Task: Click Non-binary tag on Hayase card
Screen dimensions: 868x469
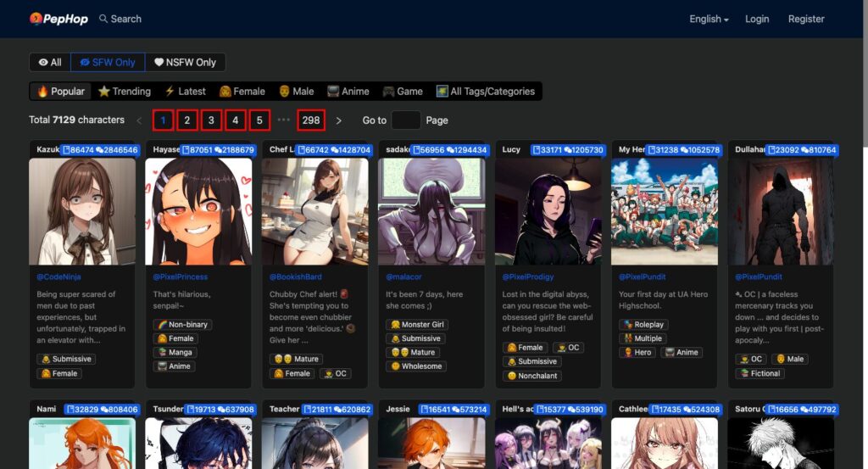Action: pos(183,325)
